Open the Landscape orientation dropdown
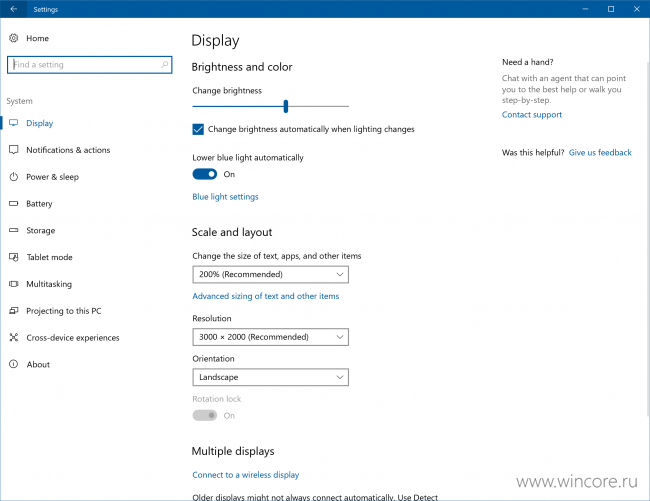This screenshot has width=650, height=501. 270,377
